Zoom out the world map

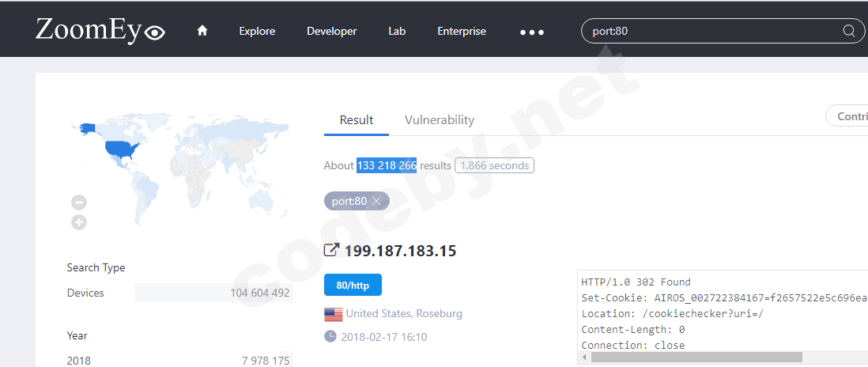pyautogui.click(x=79, y=202)
